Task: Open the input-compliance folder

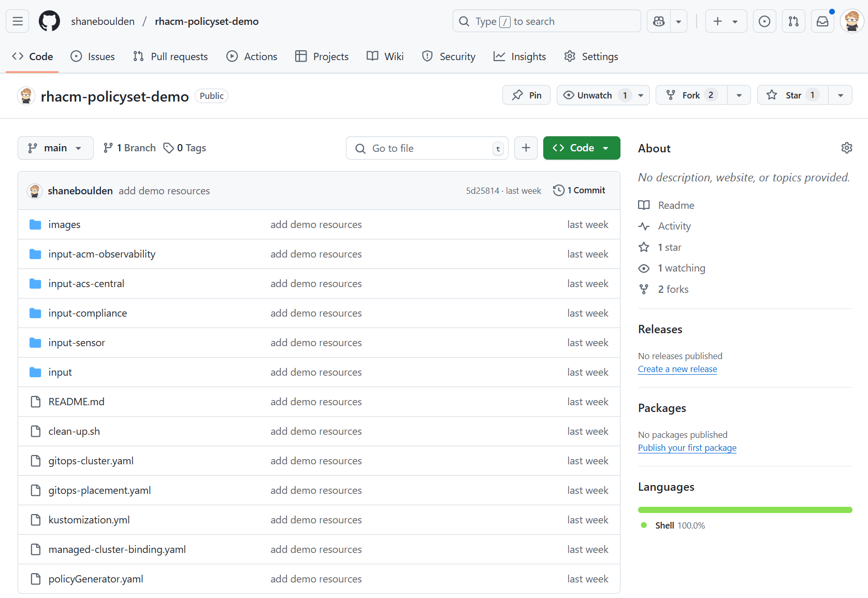Action: pos(88,314)
